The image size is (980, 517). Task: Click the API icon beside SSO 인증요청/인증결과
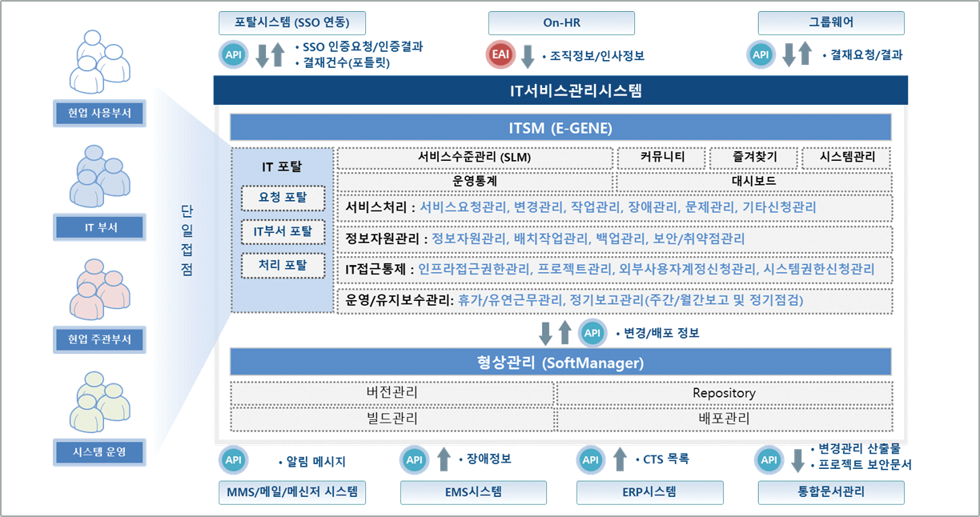pyautogui.click(x=233, y=55)
